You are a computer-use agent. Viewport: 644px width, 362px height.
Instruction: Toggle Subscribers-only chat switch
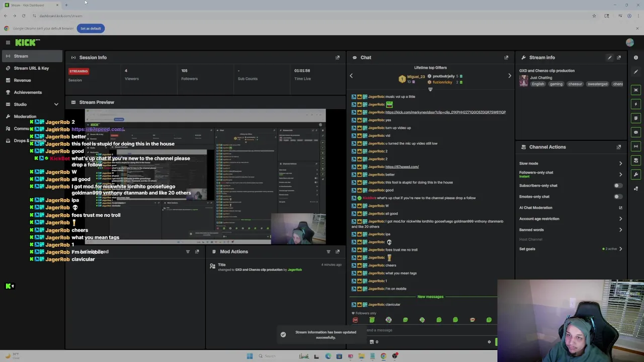tap(617, 186)
